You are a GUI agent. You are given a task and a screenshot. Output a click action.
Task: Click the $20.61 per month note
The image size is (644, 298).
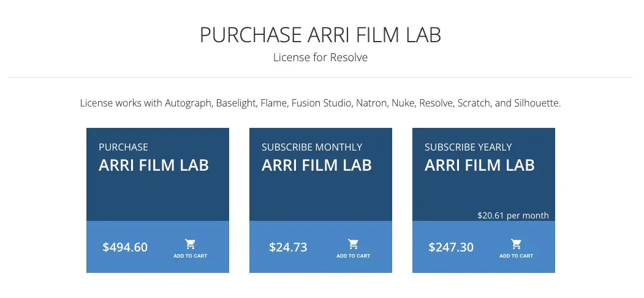[513, 215]
